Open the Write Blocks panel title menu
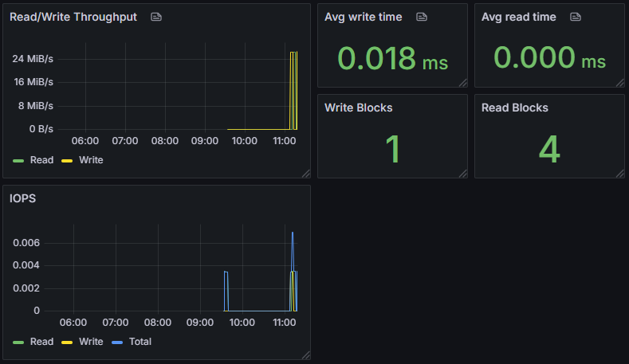The height and width of the screenshot is (364, 629). (x=358, y=108)
